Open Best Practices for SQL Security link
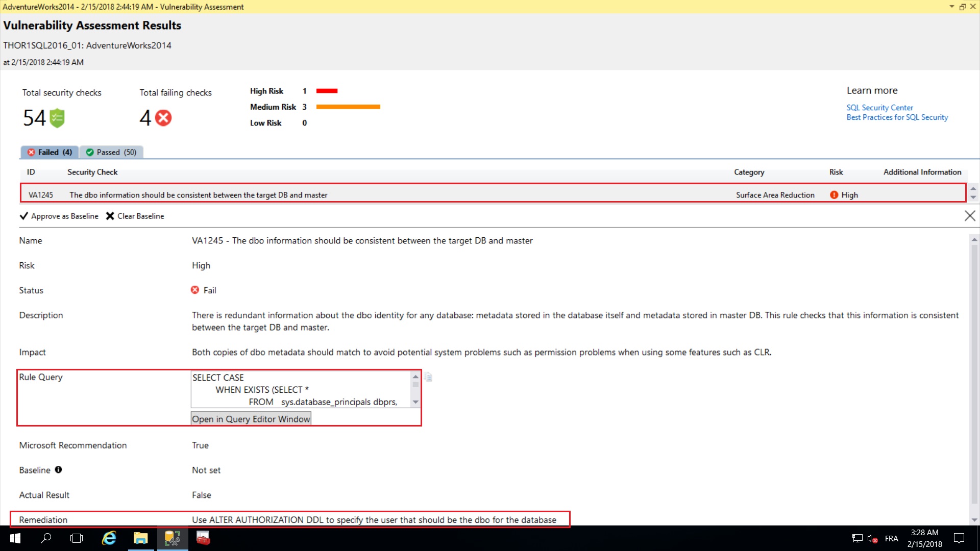 click(x=897, y=117)
